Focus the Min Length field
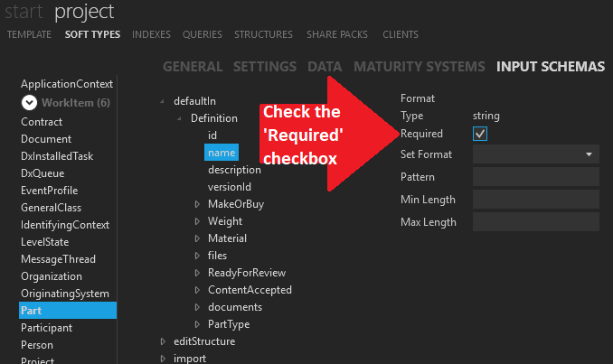The height and width of the screenshot is (364, 613). click(535, 200)
